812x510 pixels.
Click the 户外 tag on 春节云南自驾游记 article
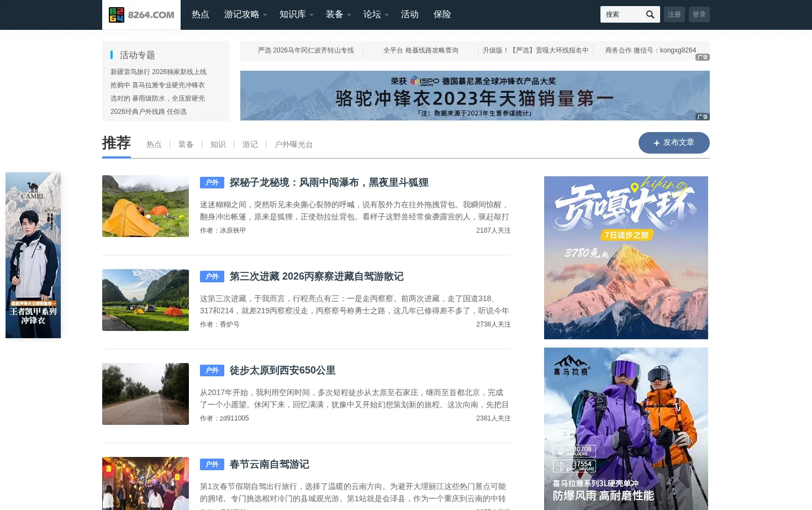tap(212, 464)
